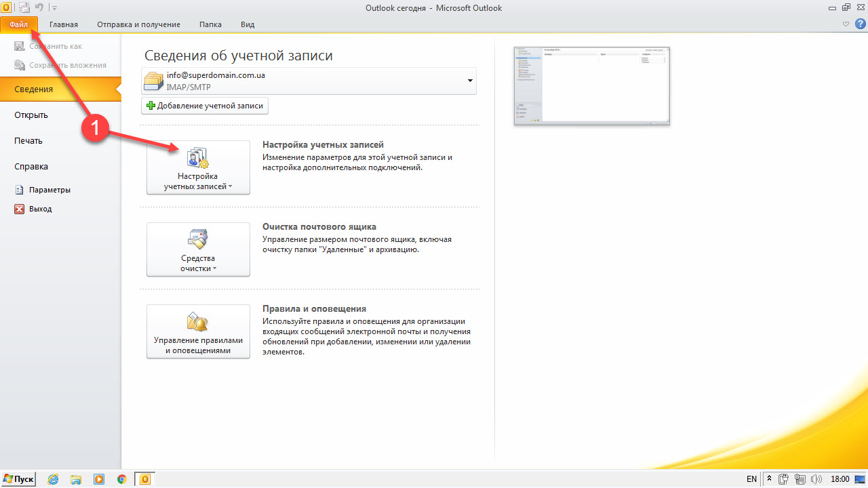
Task: Open the media player taskbar icon
Action: 99,479
